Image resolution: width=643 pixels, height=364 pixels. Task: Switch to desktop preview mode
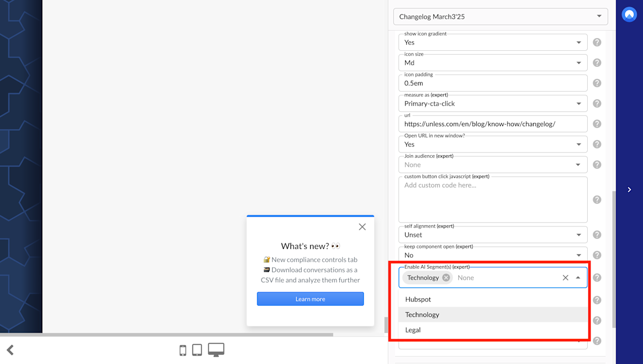(215, 350)
